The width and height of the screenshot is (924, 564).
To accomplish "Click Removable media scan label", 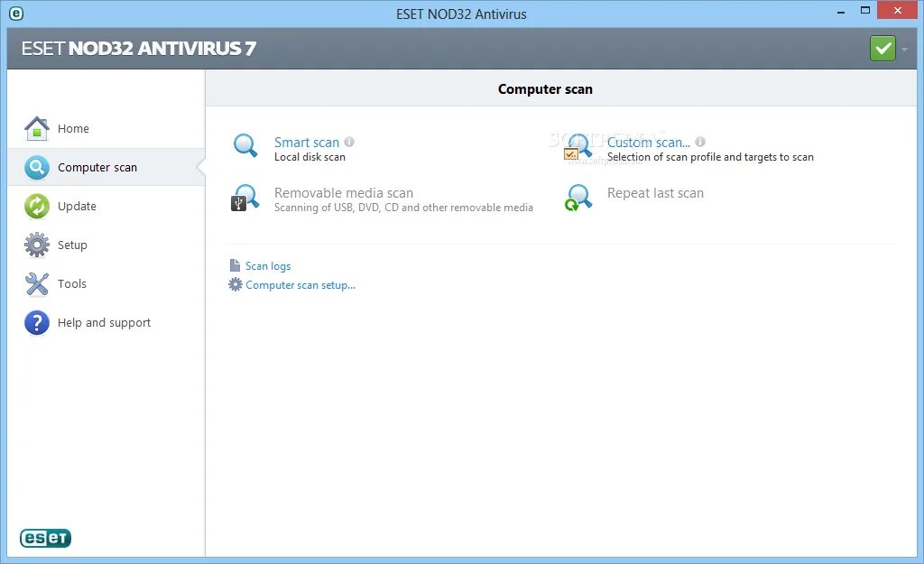I will click(344, 193).
